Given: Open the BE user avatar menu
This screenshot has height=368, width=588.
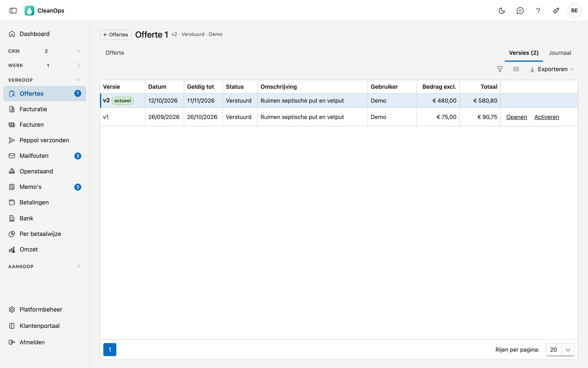Looking at the screenshot, I should click(x=574, y=10).
